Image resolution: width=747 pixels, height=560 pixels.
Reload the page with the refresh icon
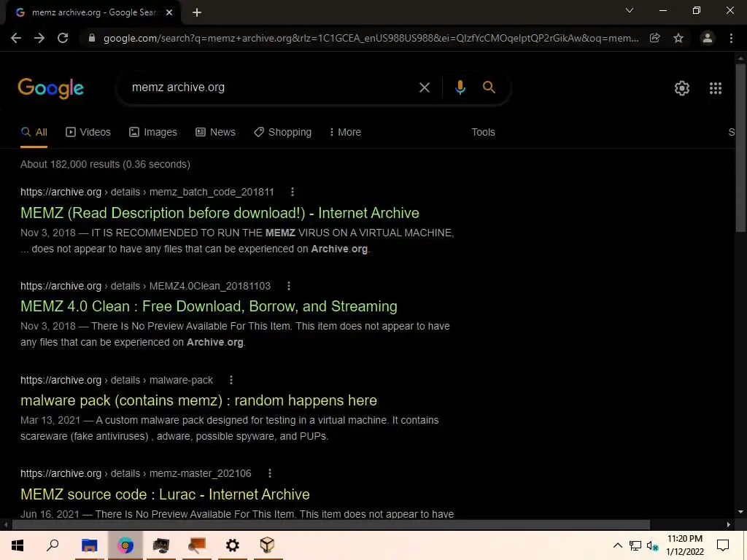click(x=63, y=38)
